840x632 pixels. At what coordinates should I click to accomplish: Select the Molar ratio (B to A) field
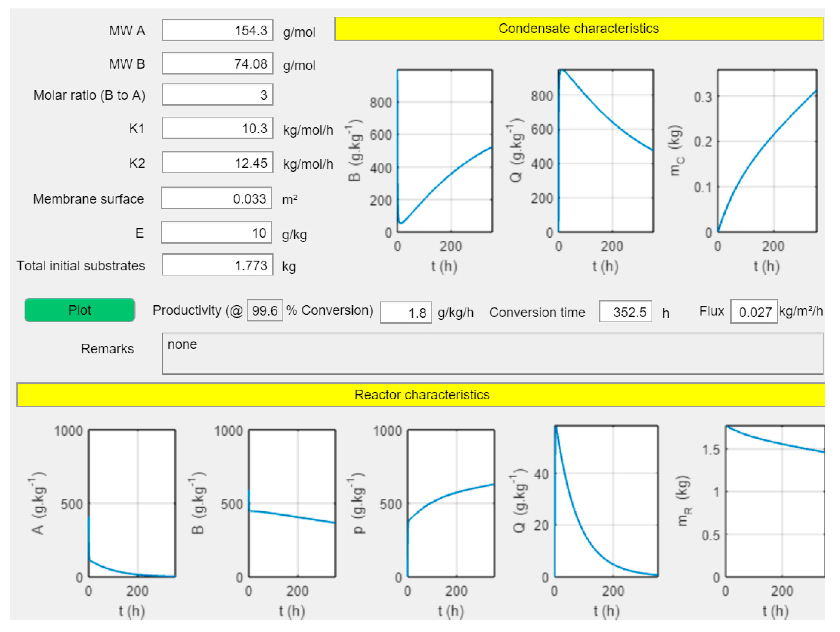point(218,95)
